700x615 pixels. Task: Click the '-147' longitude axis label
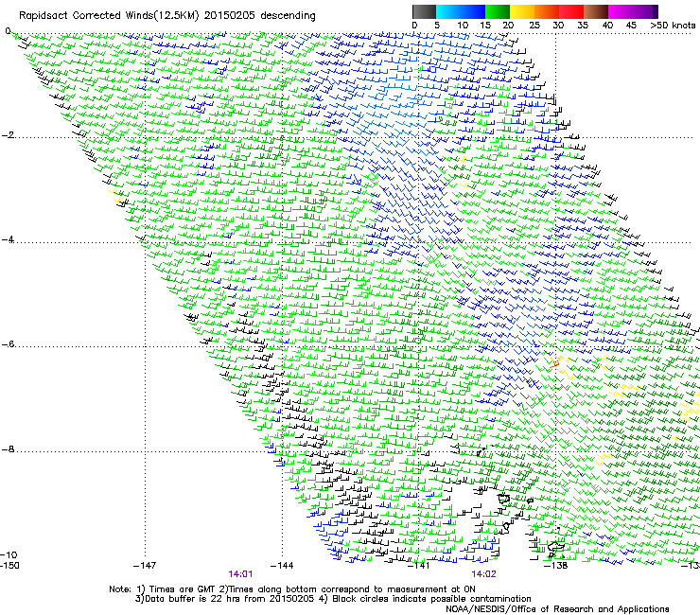click(145, 566)
